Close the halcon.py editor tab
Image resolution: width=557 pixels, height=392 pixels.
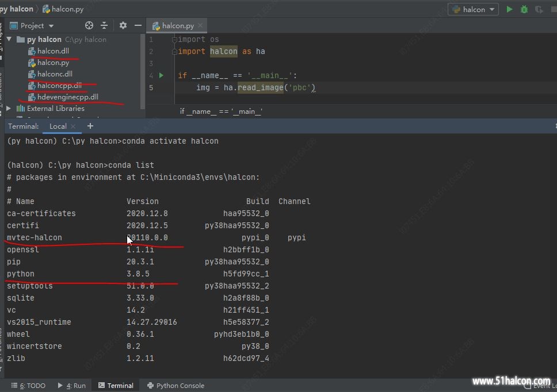(200, 25)
